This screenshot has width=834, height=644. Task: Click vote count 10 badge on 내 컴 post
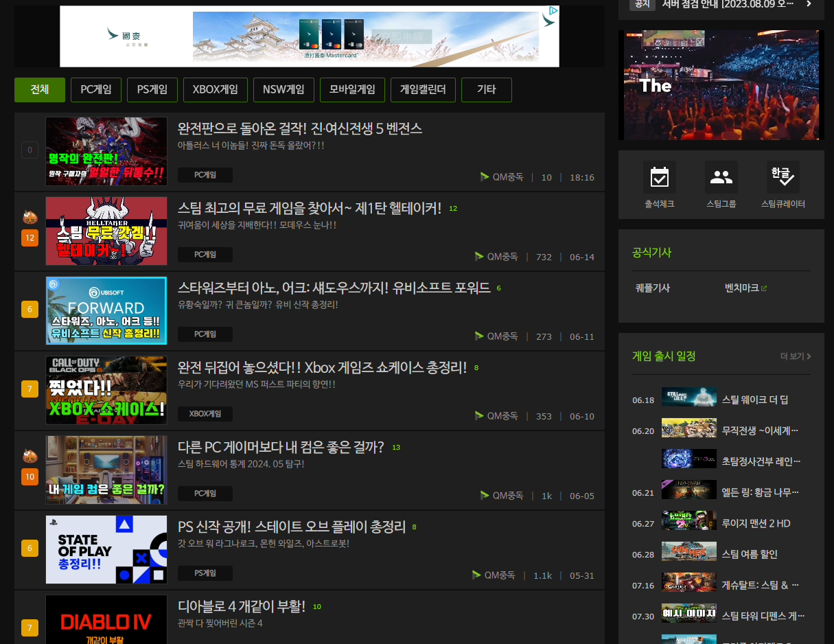[30, 476]
